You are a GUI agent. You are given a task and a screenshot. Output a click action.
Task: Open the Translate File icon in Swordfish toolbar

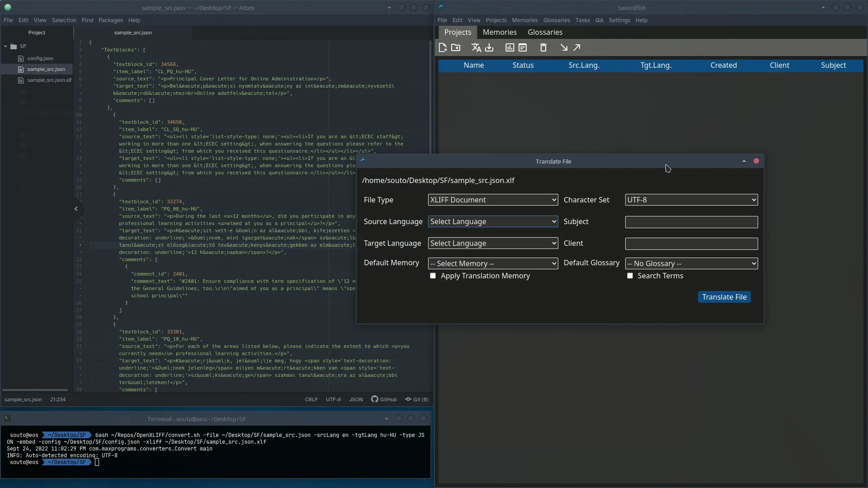tap(476, 47)
